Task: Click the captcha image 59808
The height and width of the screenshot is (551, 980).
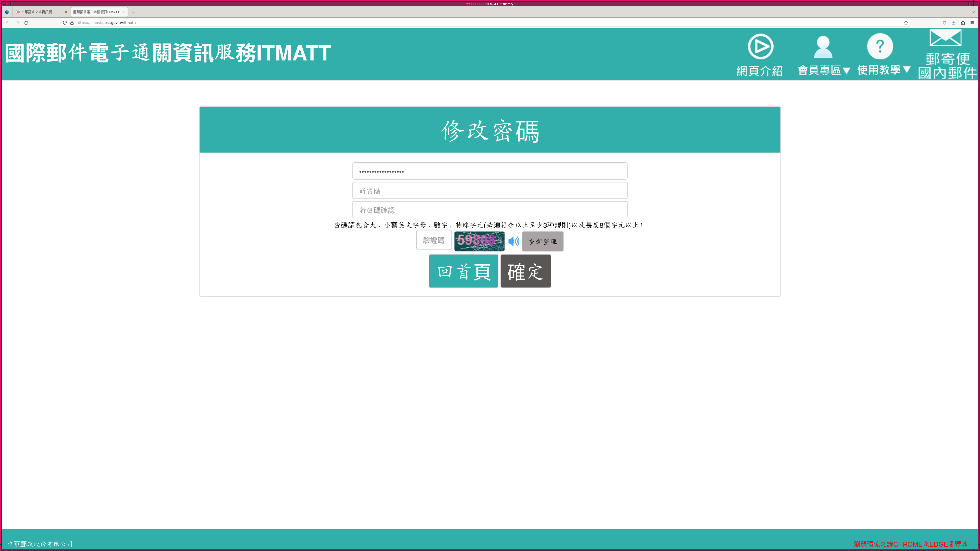Action: tap(479, 241)
